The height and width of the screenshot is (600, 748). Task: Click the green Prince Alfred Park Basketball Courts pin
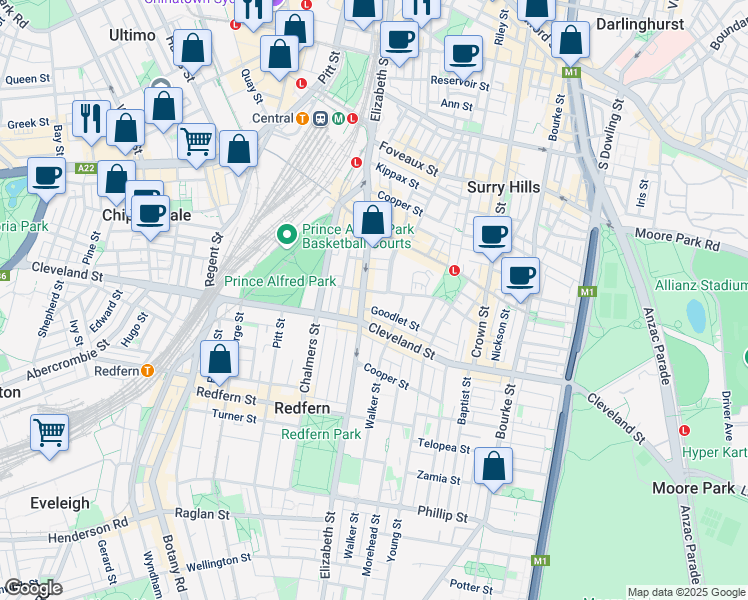286,236
